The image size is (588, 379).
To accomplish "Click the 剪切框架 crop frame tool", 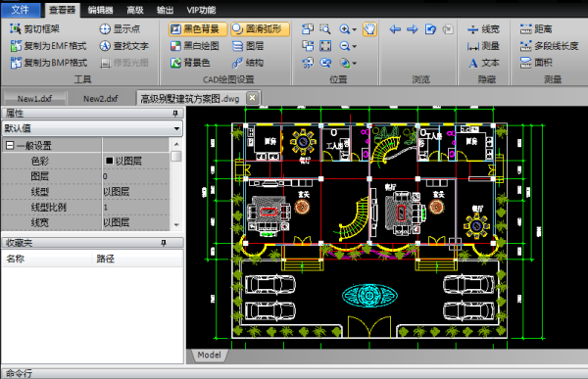I will pyautogui.click(x=35, y=28).
